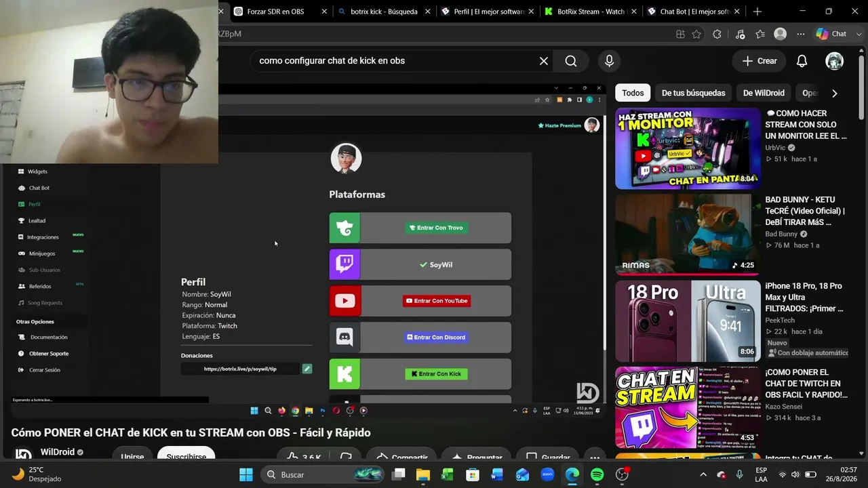The height and width of the screenshot is (488, 868).
Task: Open File Explorer from the taskbar
Action: [422, 474]
